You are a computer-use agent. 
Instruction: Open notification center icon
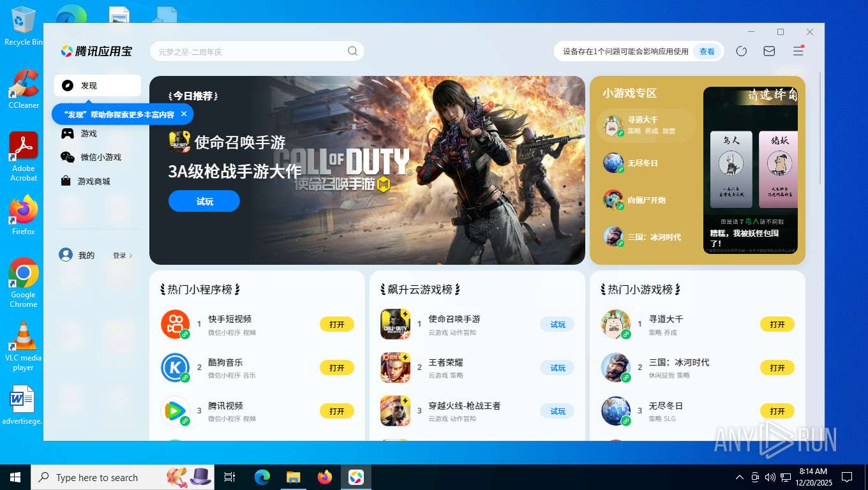[847, 477]
